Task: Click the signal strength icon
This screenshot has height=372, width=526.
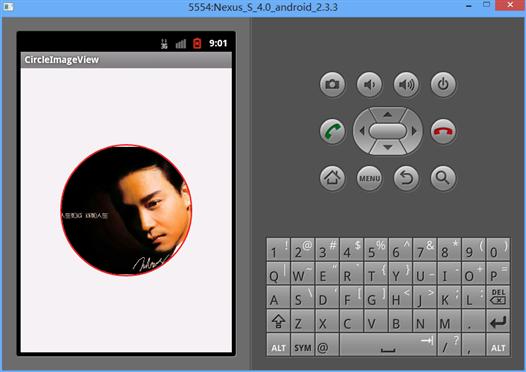Action: coord(181,44)
